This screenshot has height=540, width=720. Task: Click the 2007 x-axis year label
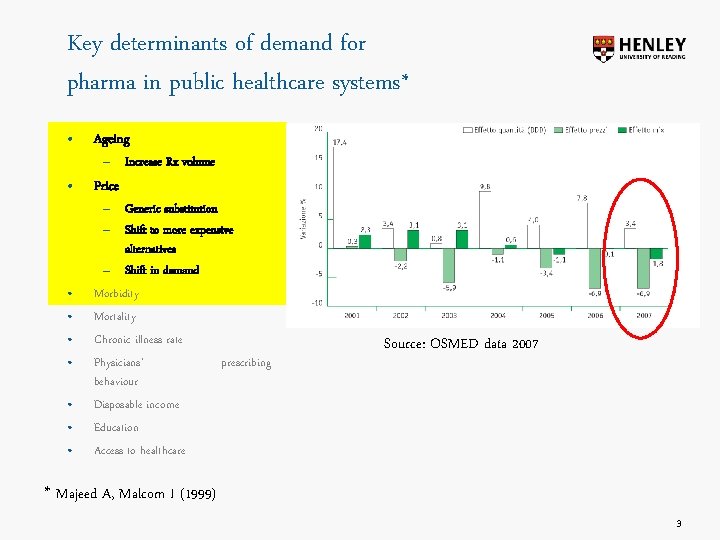point(644,315)
